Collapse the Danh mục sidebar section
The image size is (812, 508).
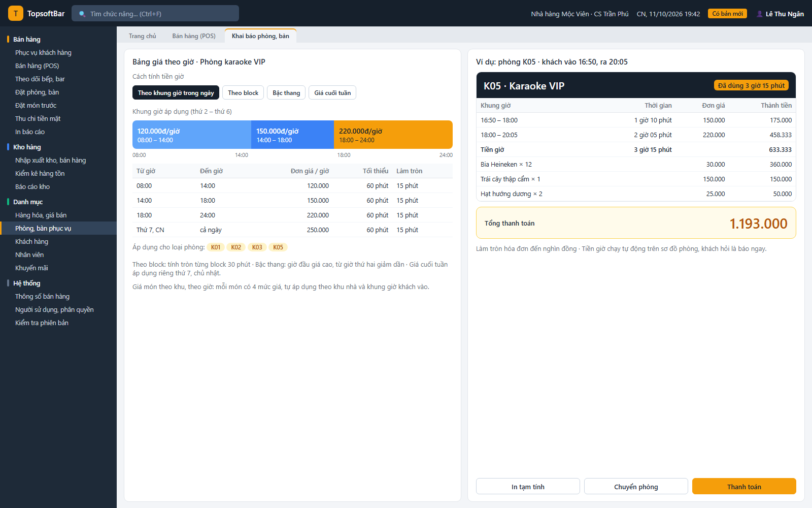(x=28, y=202)
